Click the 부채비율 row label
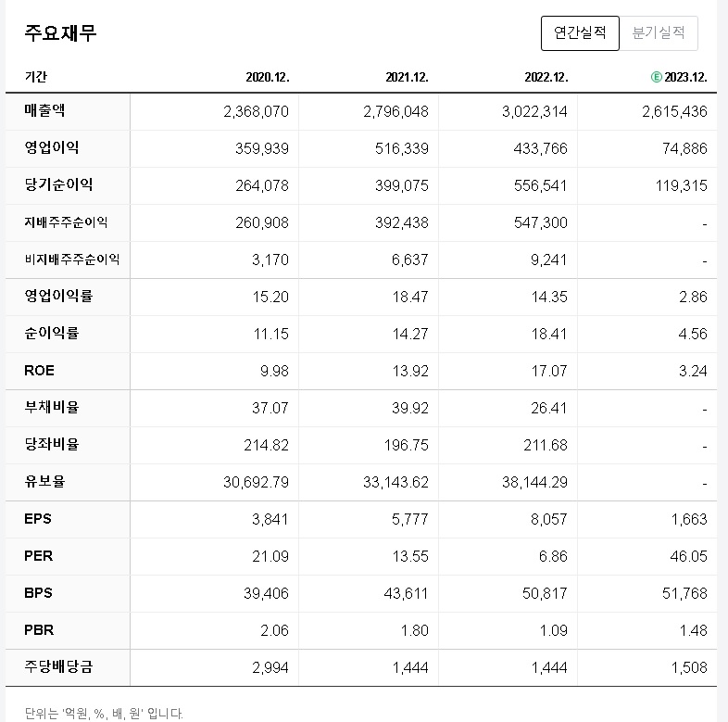728x722 pixels. click(x=52, y=408)
